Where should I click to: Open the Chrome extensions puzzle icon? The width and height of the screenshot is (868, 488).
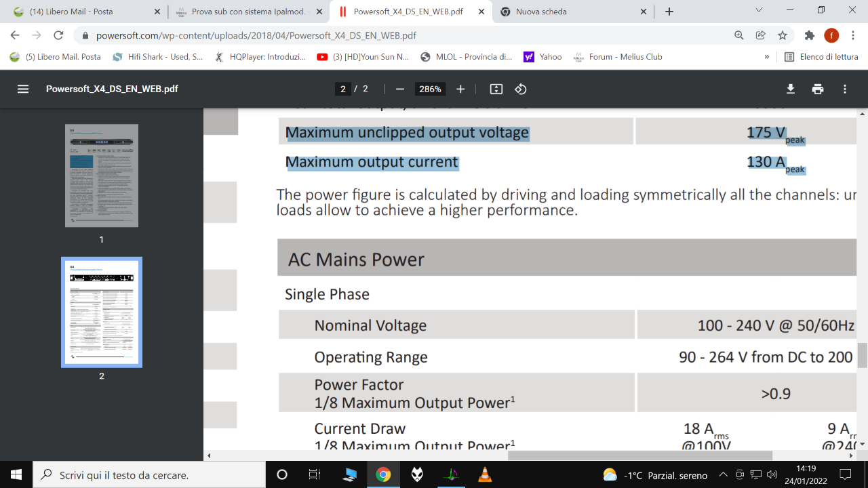(809, 35)
